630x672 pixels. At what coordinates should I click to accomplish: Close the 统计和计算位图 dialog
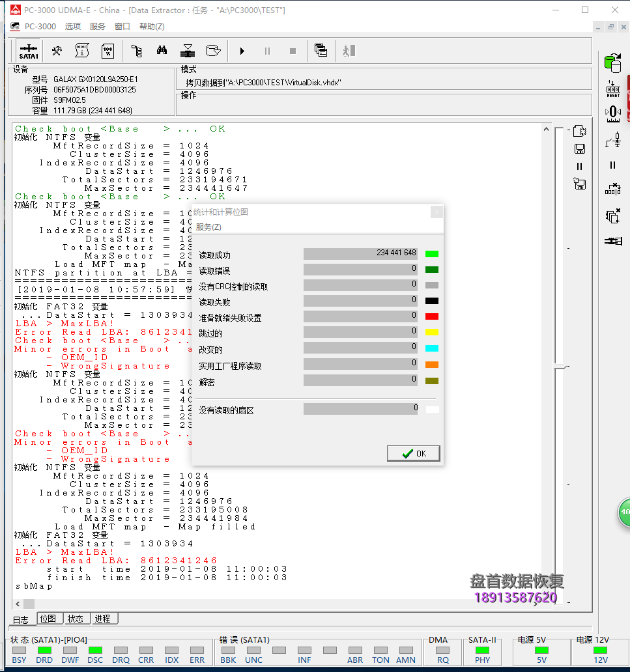437,212
